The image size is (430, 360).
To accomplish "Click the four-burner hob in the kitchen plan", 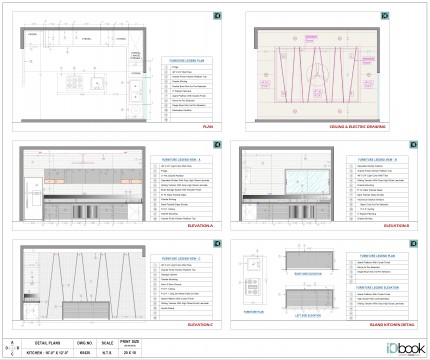I will (x=74, y=82).
